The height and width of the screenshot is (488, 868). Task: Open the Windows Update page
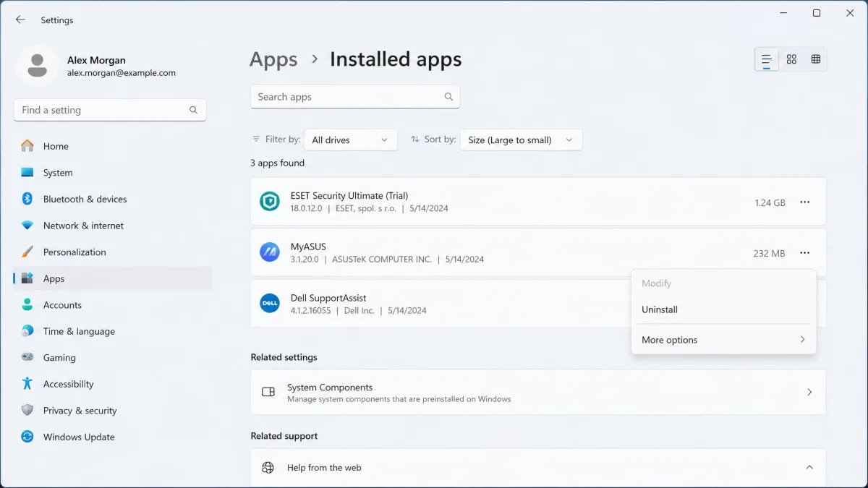[x=113, y=437]
